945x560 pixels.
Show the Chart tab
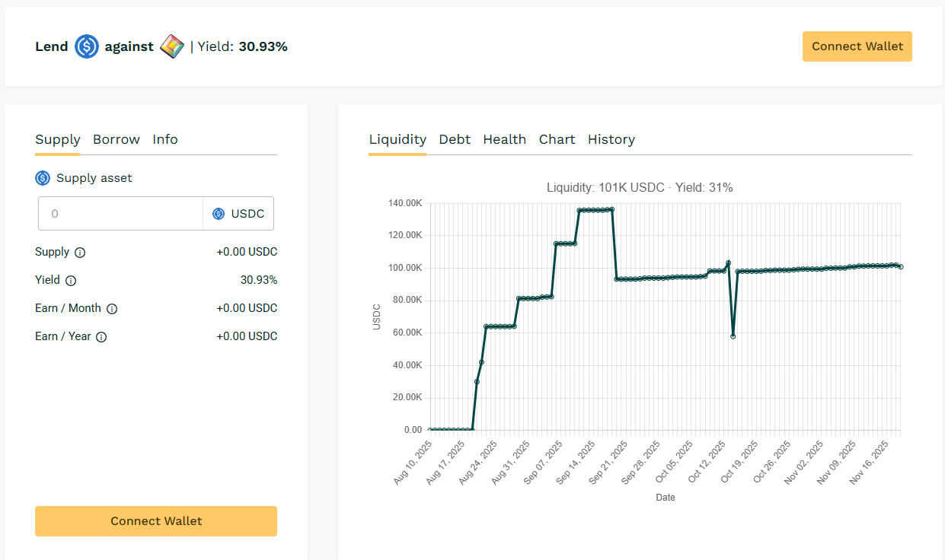(x=557, y=139)
